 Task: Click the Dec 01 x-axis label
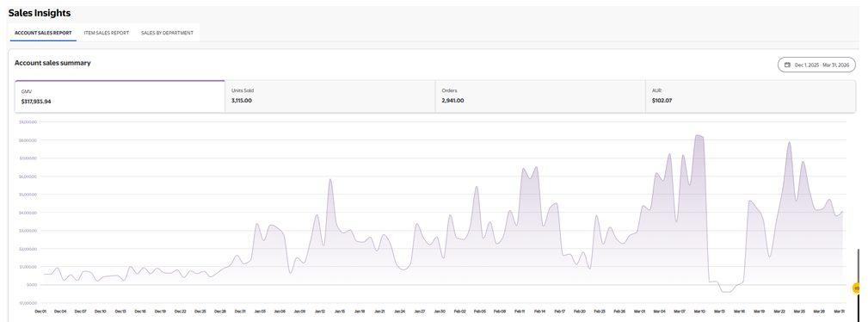point(40,312)
